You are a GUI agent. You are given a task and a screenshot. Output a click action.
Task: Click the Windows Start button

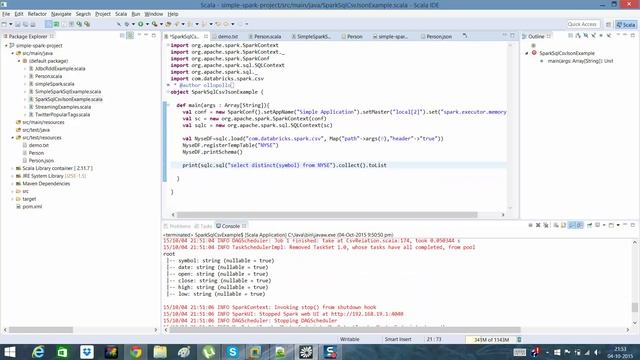pos(10,352)
